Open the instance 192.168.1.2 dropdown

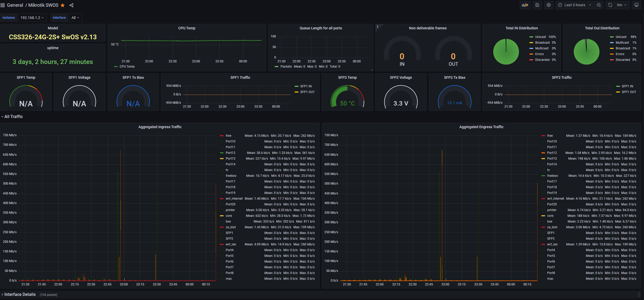[x=32, y=18]
